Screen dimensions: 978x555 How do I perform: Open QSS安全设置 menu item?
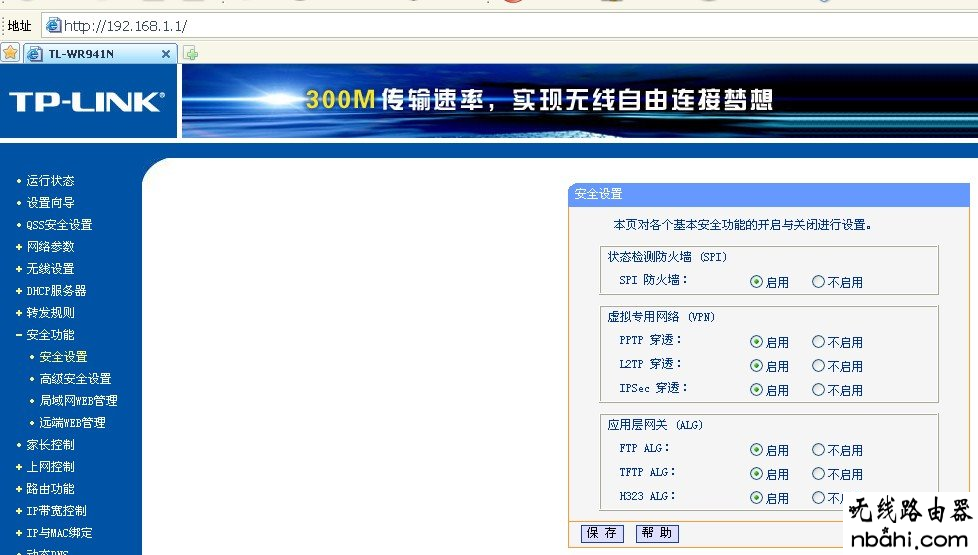tap(59, 224)
